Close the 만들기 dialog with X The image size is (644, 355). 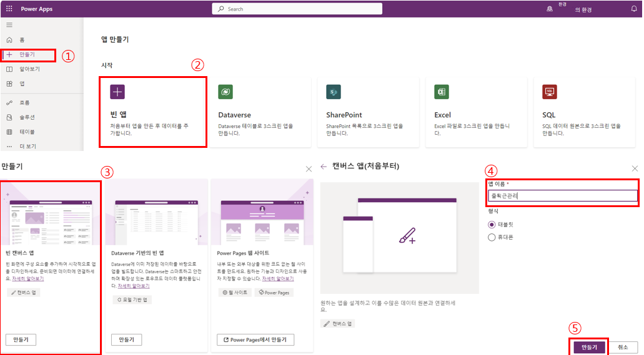tap(309, 169)
